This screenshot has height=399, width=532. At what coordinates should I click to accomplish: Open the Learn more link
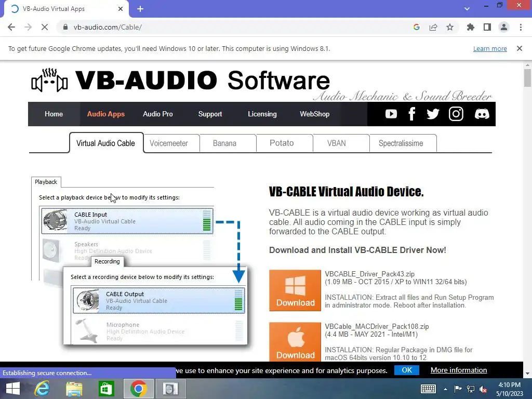click(x=490, y=48)
